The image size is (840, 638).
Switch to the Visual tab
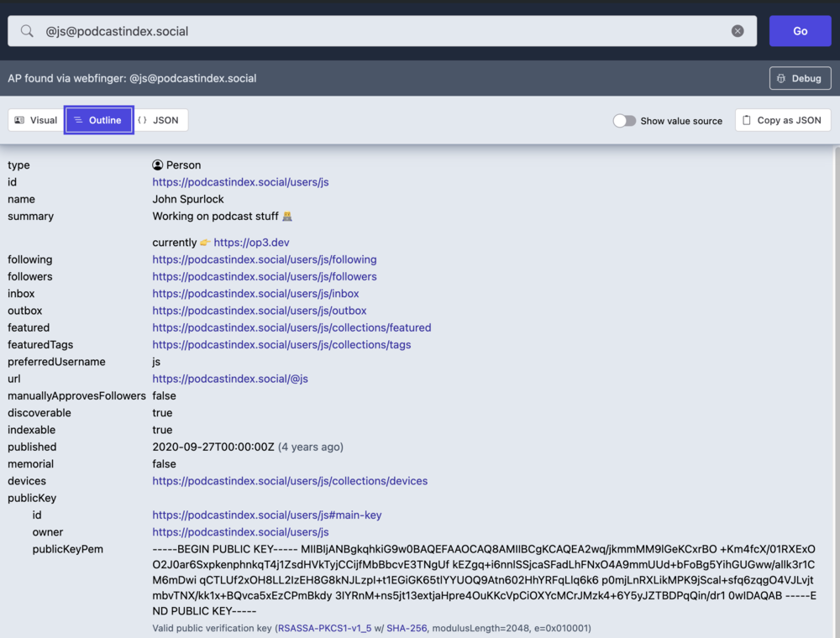36,120
